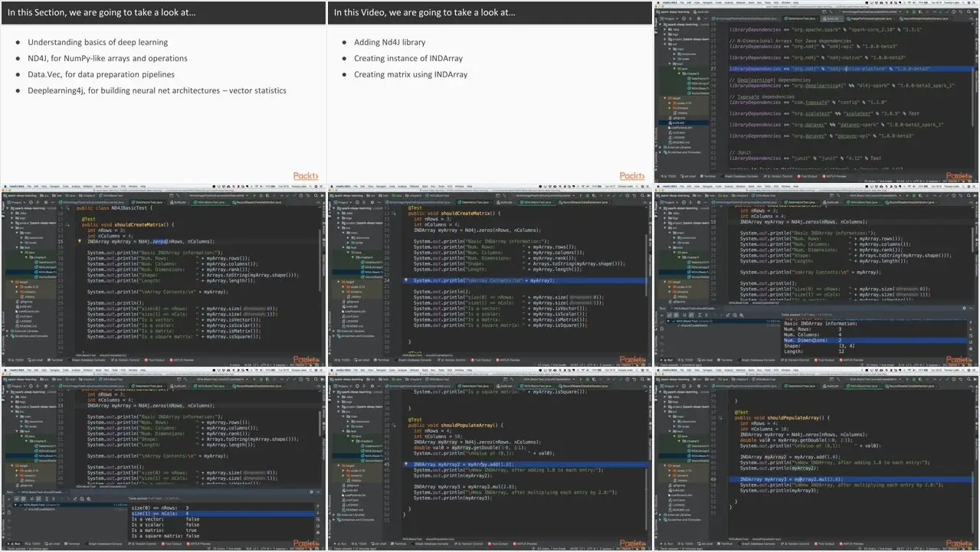Click "public class ND4JBasicTest {" line

[x=115, y=208]
